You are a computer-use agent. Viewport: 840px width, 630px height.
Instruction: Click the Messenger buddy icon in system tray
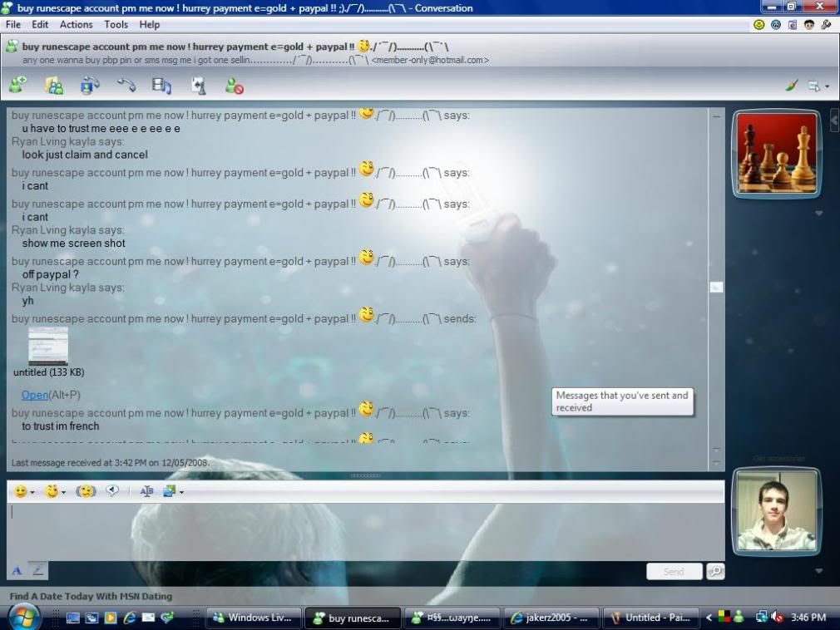pyautogui.click(x=739, y=618)
